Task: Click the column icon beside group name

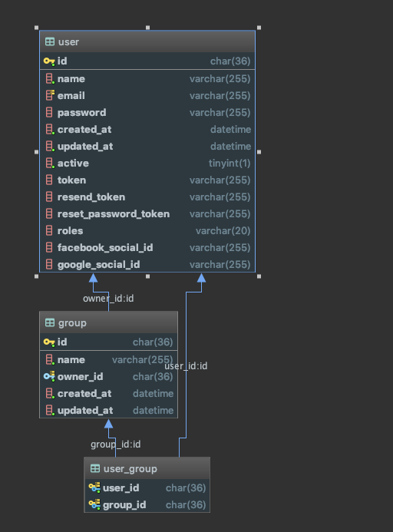Action: [x=50, y=359]
